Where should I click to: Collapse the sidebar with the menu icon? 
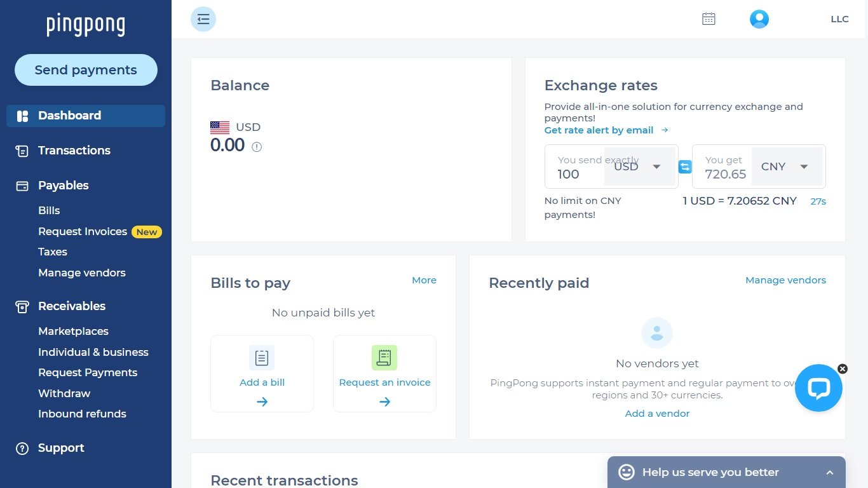203,19
